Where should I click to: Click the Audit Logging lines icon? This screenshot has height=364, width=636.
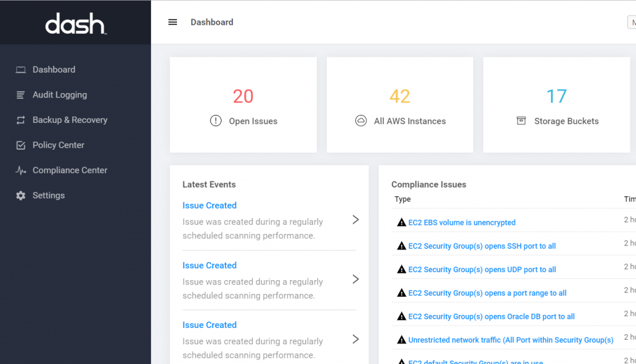[20, 95]
